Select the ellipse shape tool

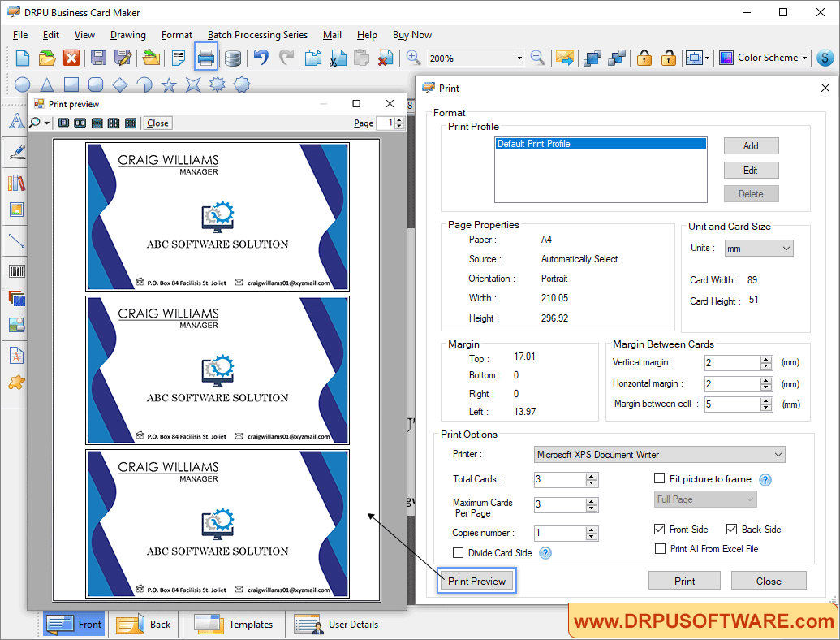23,84
